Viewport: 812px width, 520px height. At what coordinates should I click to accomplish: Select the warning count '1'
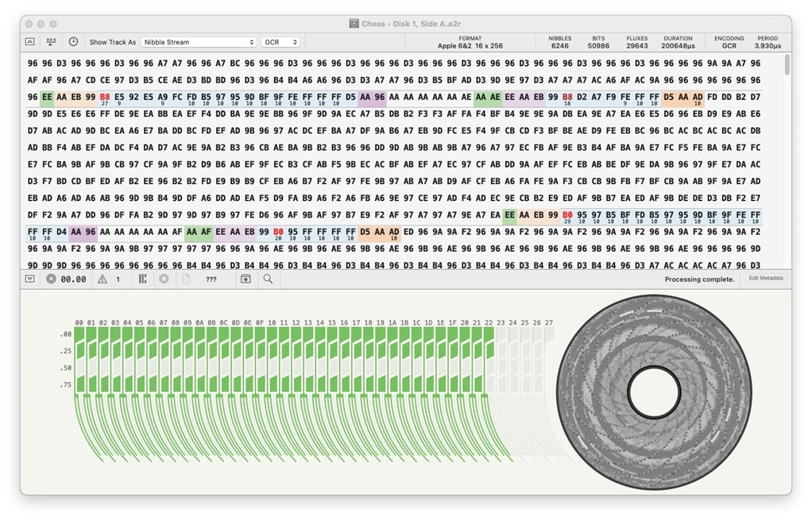point(118,279)
